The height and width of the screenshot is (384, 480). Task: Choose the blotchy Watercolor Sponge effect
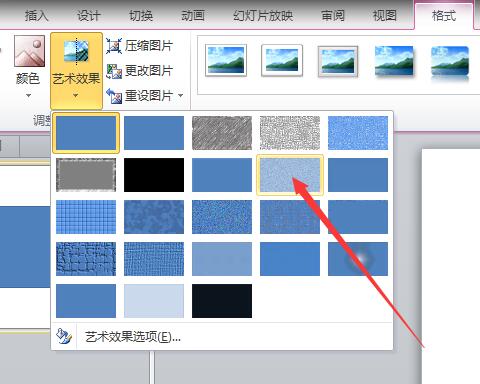(x=154, y=217)
